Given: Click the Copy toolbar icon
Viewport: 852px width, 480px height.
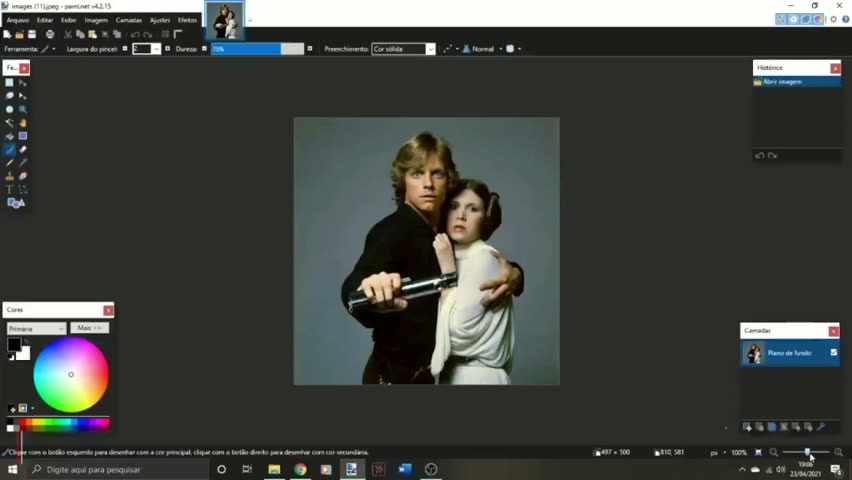Looking at the screenshot, I should tap(80, 34).
